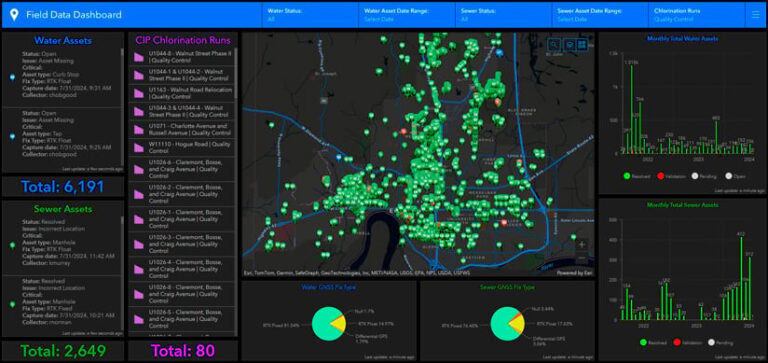Select the U1026-6 Claremont, Bosse, Craig Avenue entry
Screen dimensions: 768x363
[x=181, y=169]
